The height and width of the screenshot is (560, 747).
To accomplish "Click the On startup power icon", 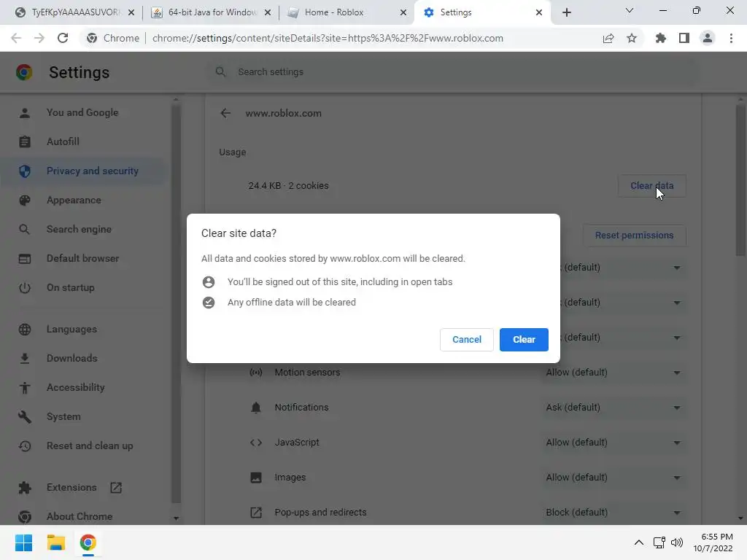I will coord(25,288).
